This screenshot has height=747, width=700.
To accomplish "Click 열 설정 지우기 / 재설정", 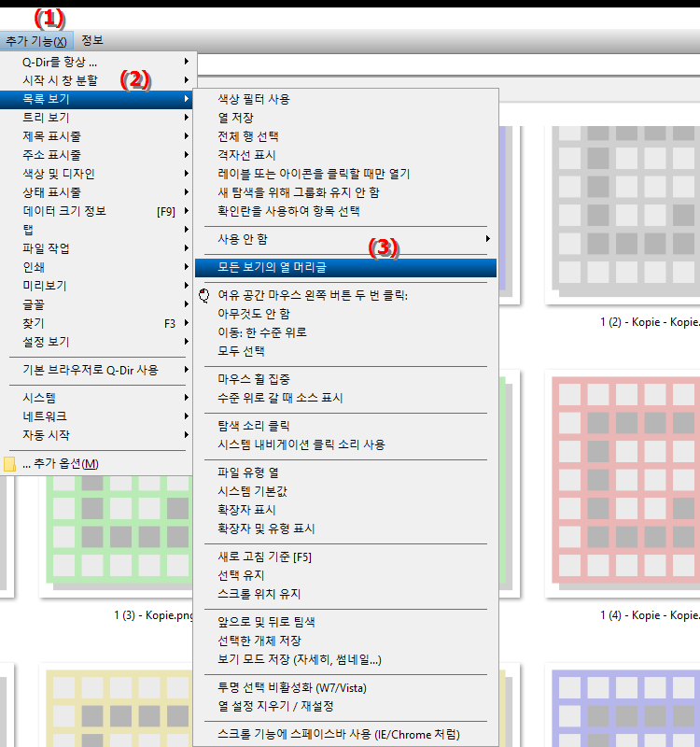I will coord(345,706).
